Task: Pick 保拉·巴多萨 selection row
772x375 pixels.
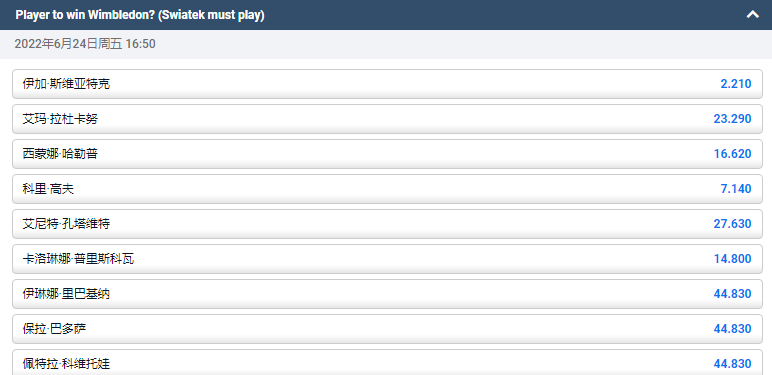Action: tap(387, 328)
